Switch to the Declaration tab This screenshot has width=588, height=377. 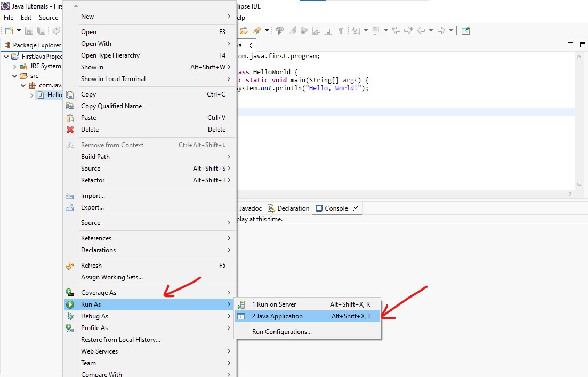[288, 208]
